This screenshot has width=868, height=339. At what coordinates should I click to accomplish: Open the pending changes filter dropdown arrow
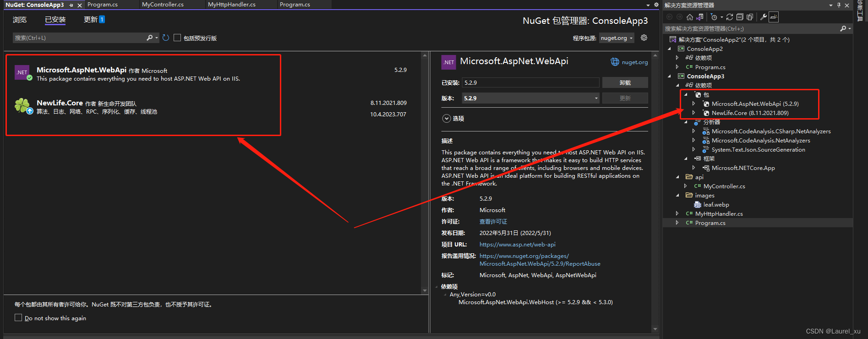pyautogui.click(x=721, y=17)
